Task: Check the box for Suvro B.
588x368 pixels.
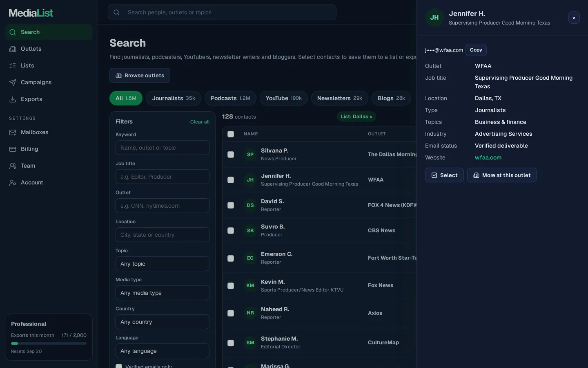Action: click(x=231, y=231)
